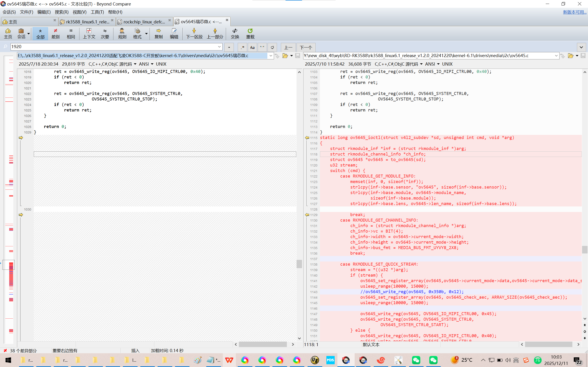588x367 pixels.
Task: Click the new version available link
Action: [x=574, y=12]
